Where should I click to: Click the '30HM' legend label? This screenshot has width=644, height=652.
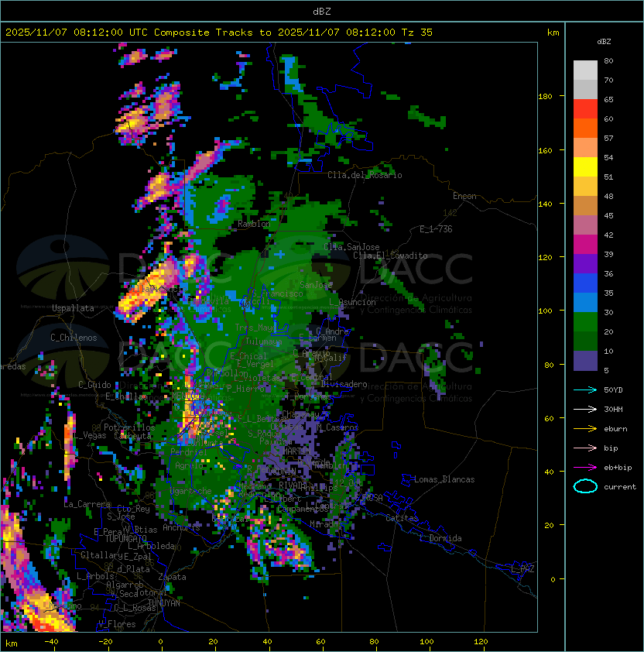click(613, 410)
